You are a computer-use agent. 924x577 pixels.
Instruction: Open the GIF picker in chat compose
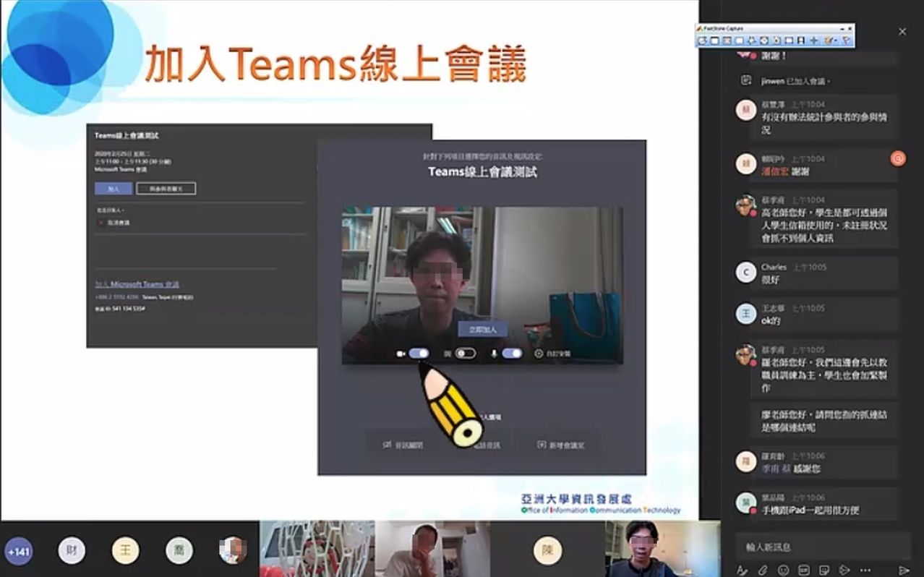pos(804,570)
